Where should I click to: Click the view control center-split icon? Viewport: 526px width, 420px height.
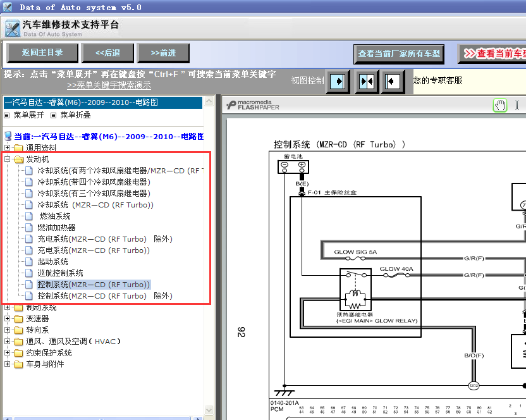tap(366, 81)
